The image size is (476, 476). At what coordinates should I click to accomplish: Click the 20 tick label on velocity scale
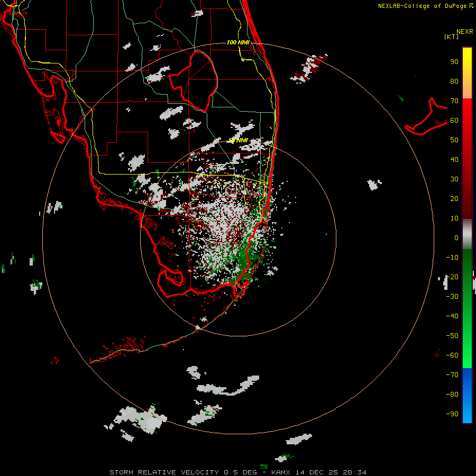[x=454, y=199]
